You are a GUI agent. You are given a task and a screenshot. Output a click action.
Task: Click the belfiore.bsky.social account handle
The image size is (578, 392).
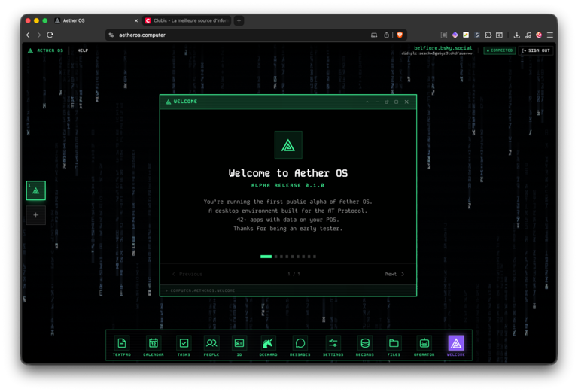(x=443, y=48)
